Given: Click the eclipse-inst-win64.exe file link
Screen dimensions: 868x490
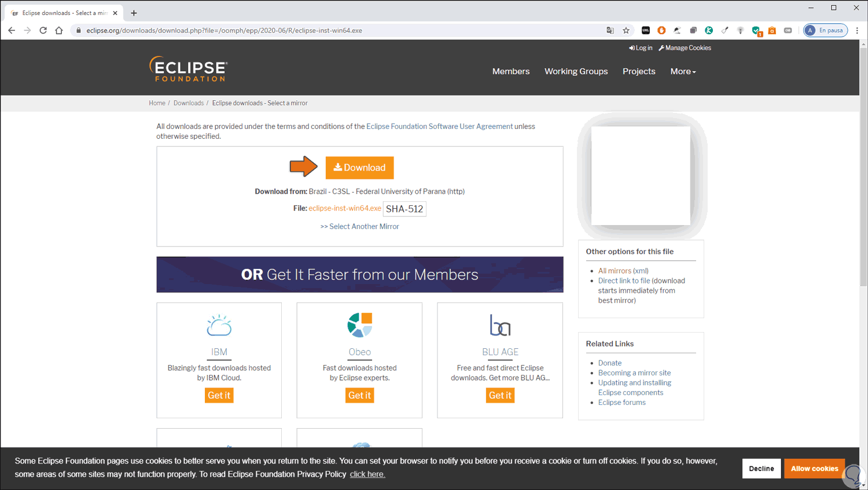Looking at the screenshot, I should [x=345, y=208].
